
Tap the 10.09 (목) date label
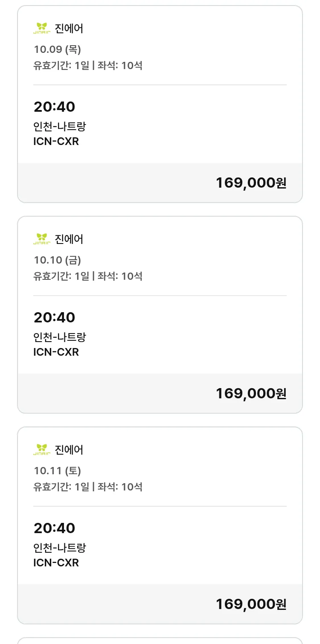click(57, 49)
